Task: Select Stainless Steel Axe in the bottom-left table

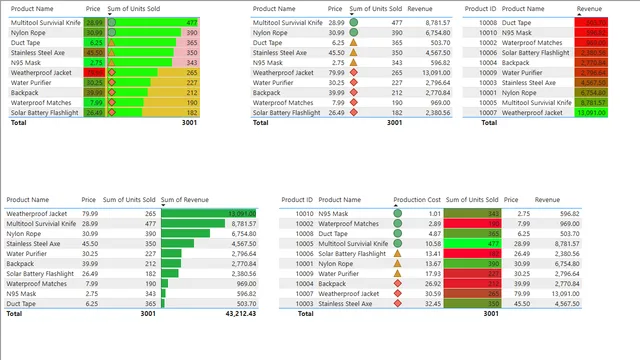Action: pos(33,244)
